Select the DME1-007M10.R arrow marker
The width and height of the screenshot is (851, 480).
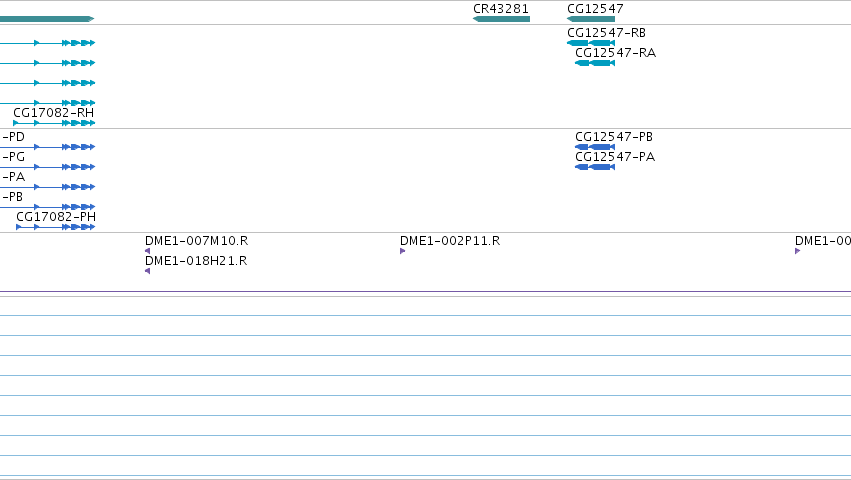coord(148,251)
